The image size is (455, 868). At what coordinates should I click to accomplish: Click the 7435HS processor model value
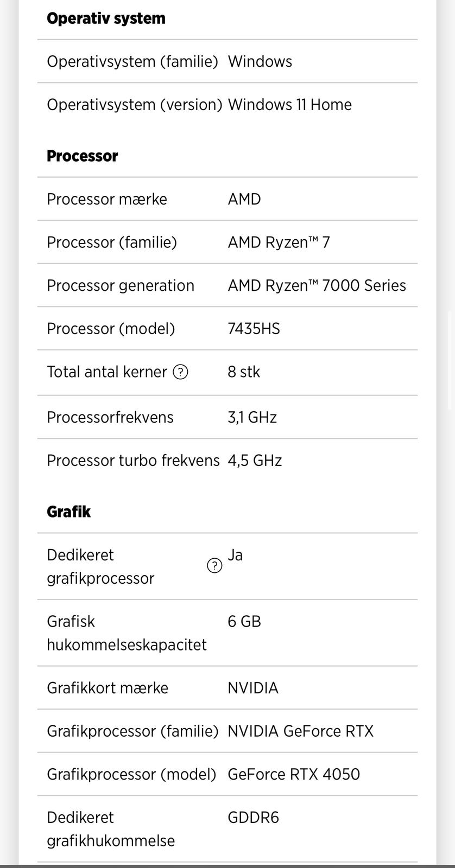(x=254, y=329)
